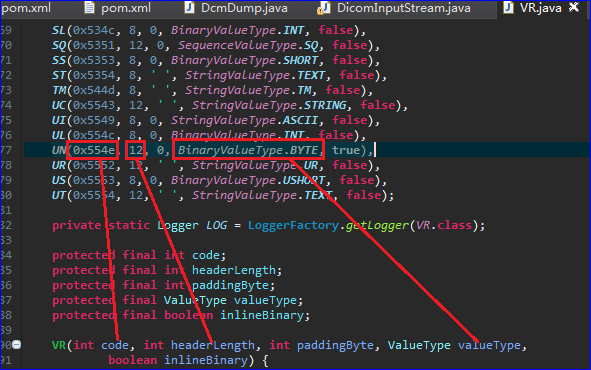Image resolution: width=591 pixels, height=370 pixels.
Task: Open the second pom.xml tab
Action: [x=126, y=8]
